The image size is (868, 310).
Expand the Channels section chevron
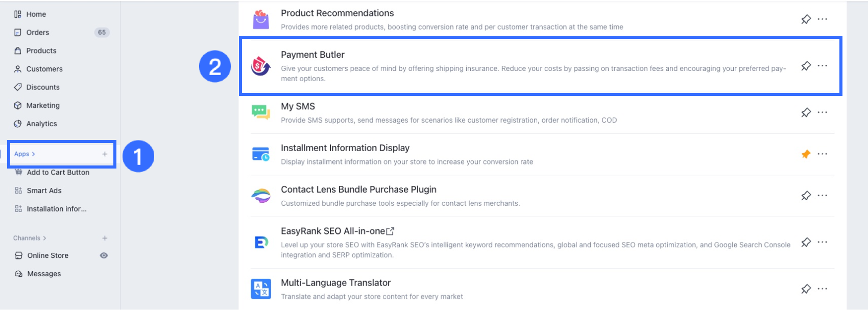(x=45, y=238)
